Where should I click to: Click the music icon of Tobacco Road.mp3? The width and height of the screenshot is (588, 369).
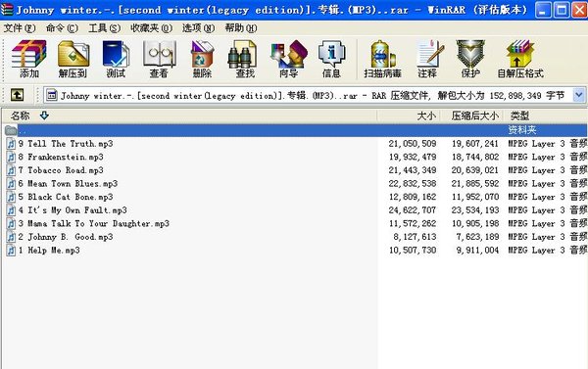point(11,170)
